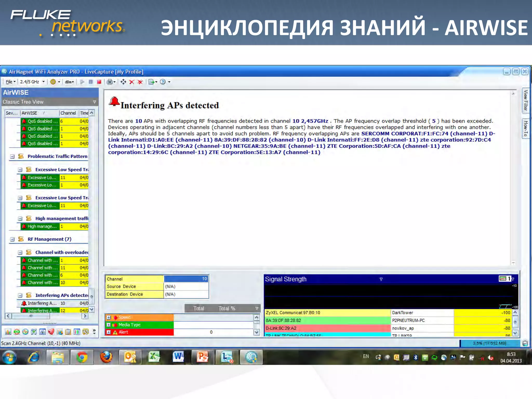The image size is (532, 399).
Task: Open the Infrastructure network screen icon
Action: coord(34,332)
